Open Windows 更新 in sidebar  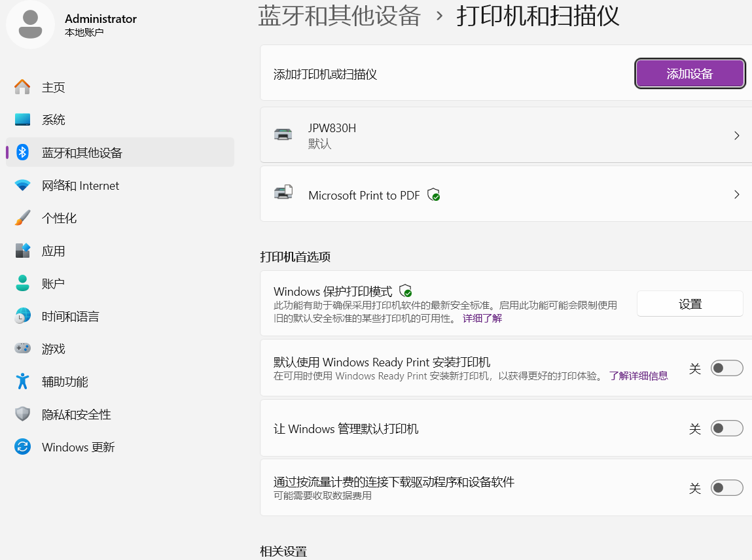pyautogui.click(x=120, y=447)
